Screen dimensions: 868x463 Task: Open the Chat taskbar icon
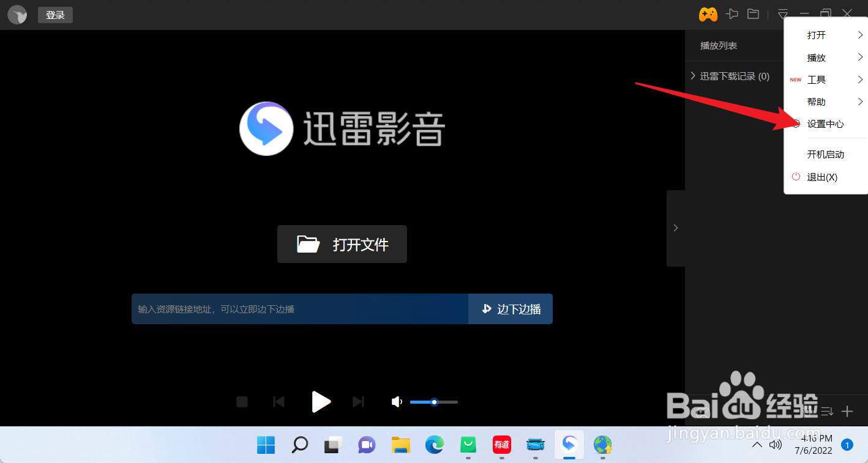click(x=367, y=445)
